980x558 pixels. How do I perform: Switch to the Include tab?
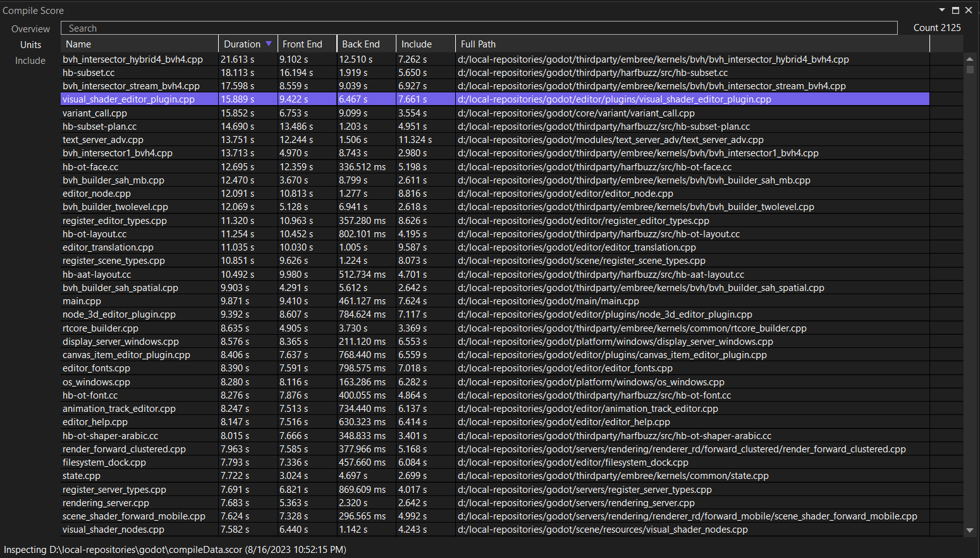(30, 61)
